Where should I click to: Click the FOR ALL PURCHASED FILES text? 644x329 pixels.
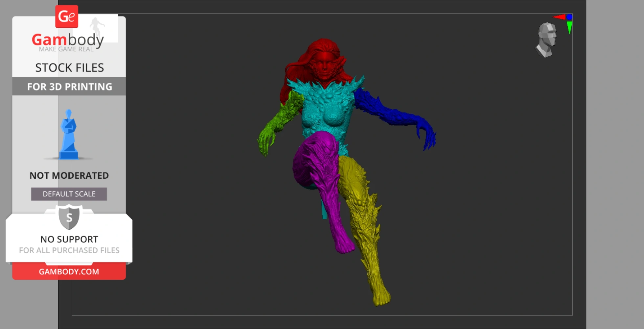pos(69,250)
